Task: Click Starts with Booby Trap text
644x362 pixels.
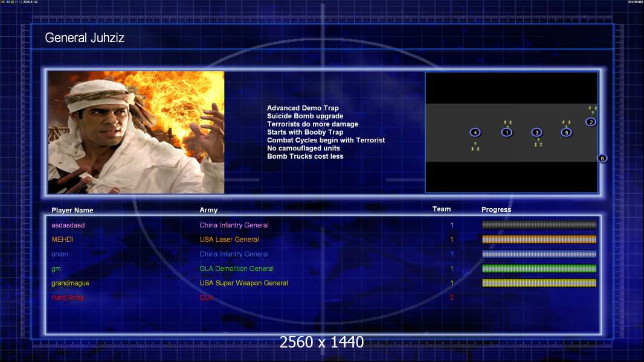Action: 305,132
